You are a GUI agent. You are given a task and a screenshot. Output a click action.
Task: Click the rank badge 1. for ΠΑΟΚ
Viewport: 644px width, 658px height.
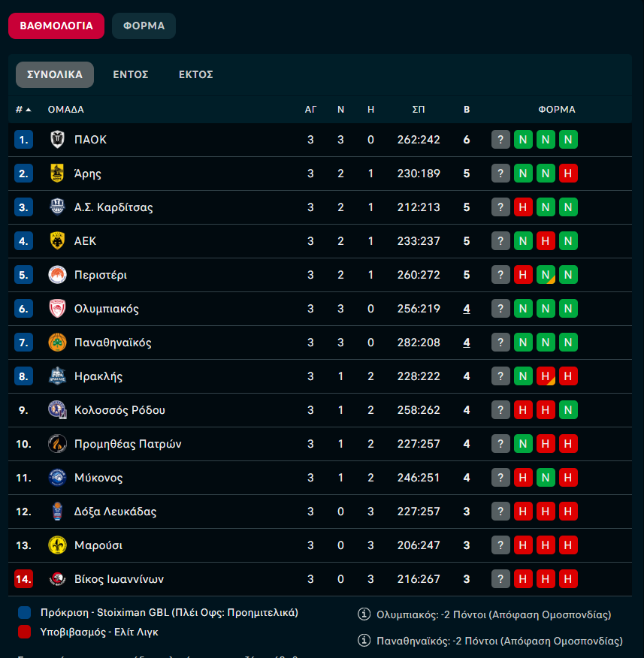pos(23,139)
